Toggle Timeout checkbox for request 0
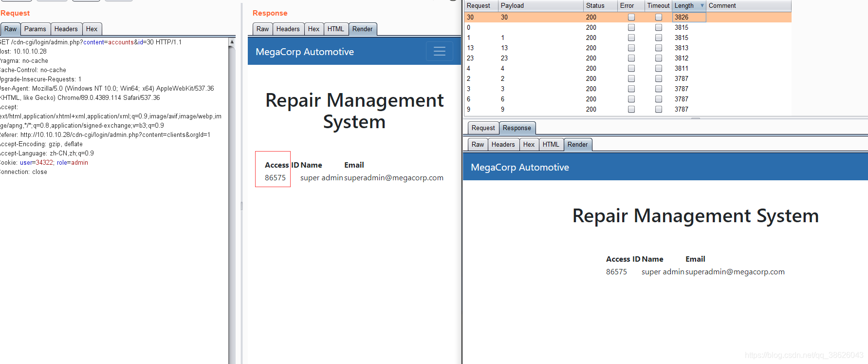This screenshot has width=868, height=364. tap(659, 27)
